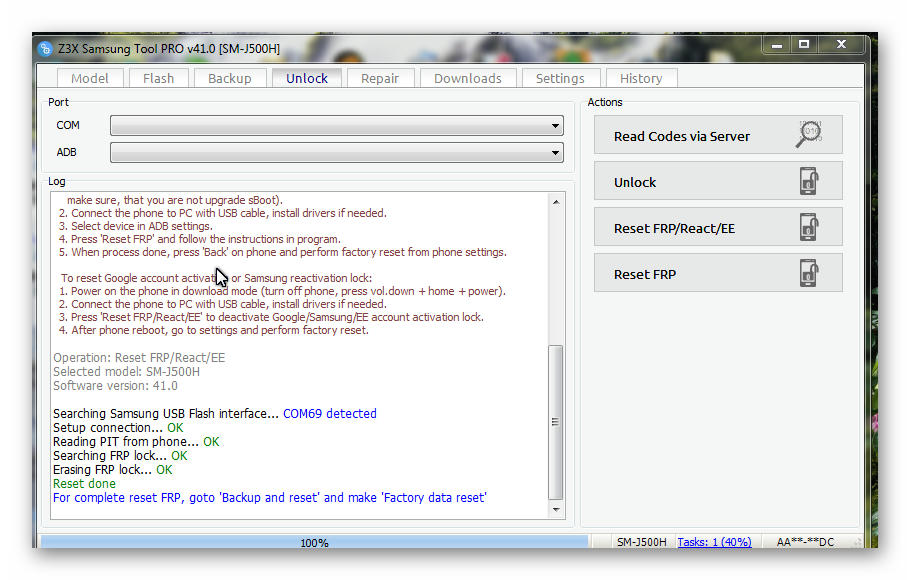The height and width of the screenshot is (580, 910).
Task: Click the AA**-**DC status bar entry
Action: pos(805,542)
